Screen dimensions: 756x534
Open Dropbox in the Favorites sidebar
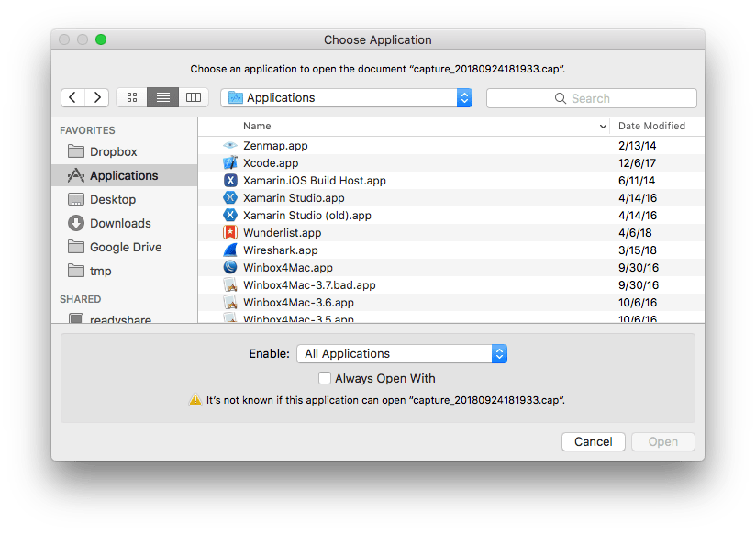click(113, 152)
